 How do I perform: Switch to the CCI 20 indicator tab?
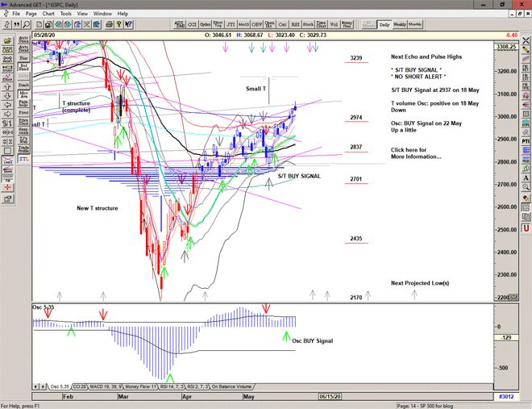[79, 386]
